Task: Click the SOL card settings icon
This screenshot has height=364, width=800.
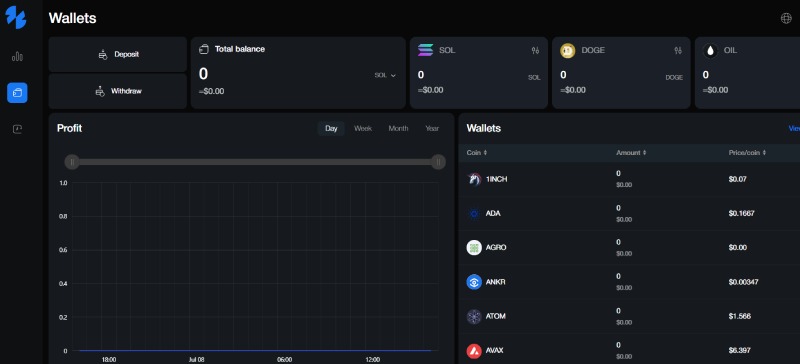Action: (x=535, y=51)
